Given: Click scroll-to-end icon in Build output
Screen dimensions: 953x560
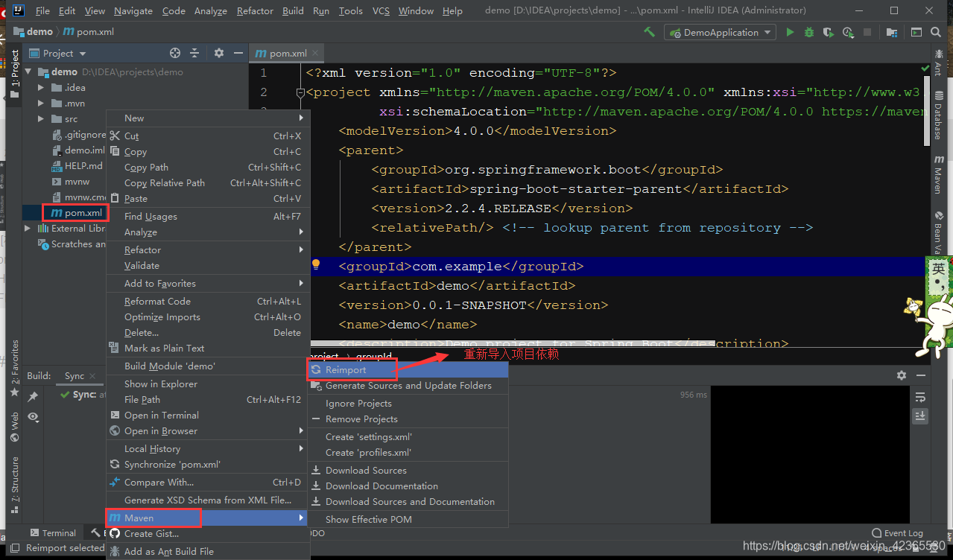Looking at the screenshot, I should click(x=920, y=416).
